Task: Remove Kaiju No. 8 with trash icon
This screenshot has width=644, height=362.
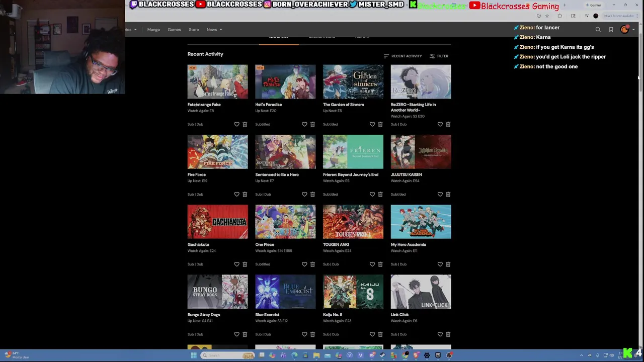Action: click(380, 334)
